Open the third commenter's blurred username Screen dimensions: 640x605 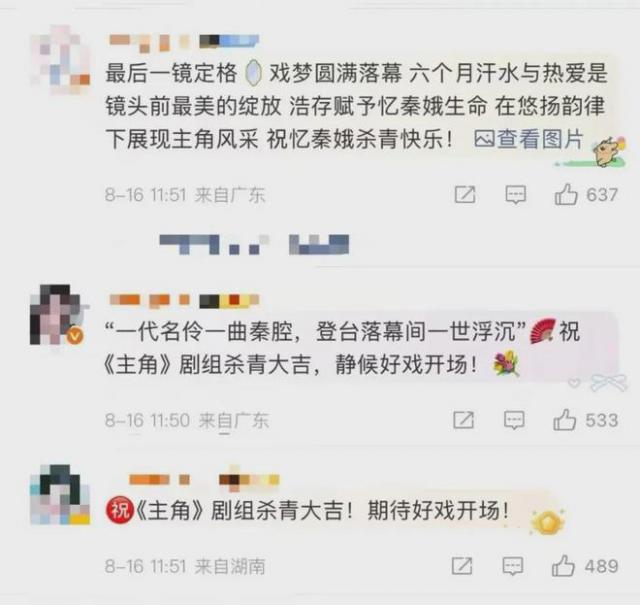pos(204,479)
